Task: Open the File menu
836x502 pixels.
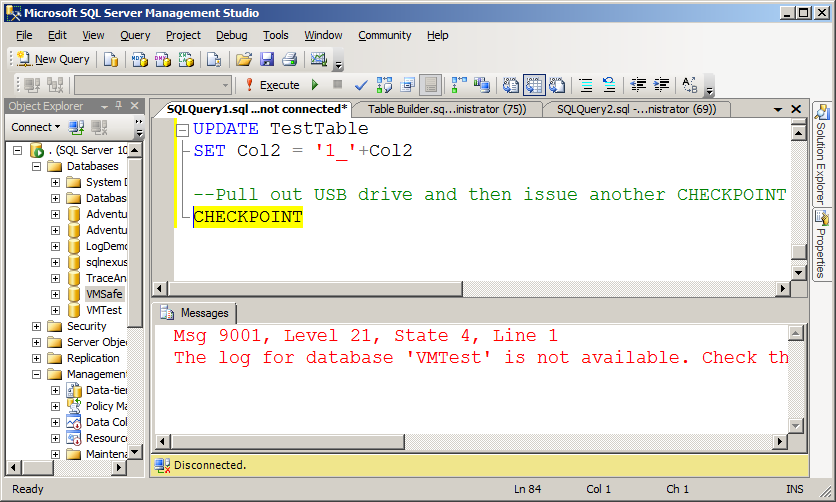Action: [x=24, y=35]
